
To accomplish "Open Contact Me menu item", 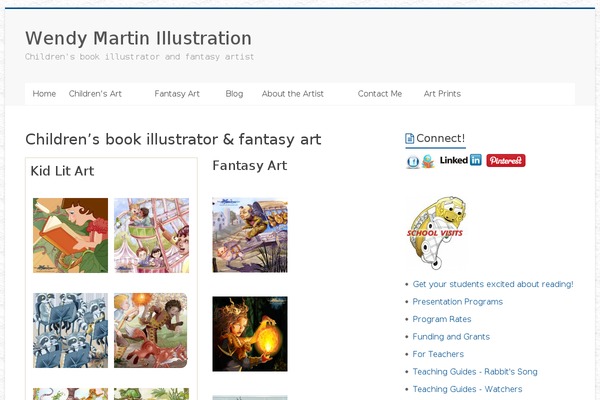I will coord(380,94).
